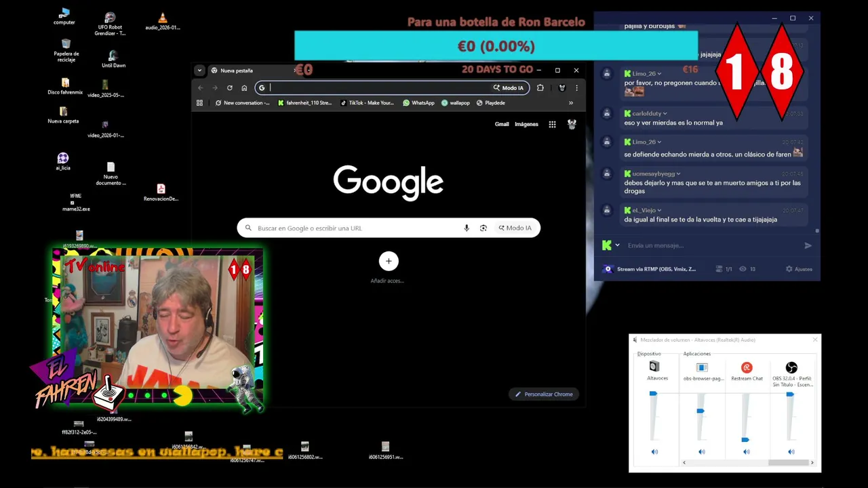Open Google account avatar on page
The width and height of the screenshot is (868, 488).
pyautogui.click(x=572, y=124)
